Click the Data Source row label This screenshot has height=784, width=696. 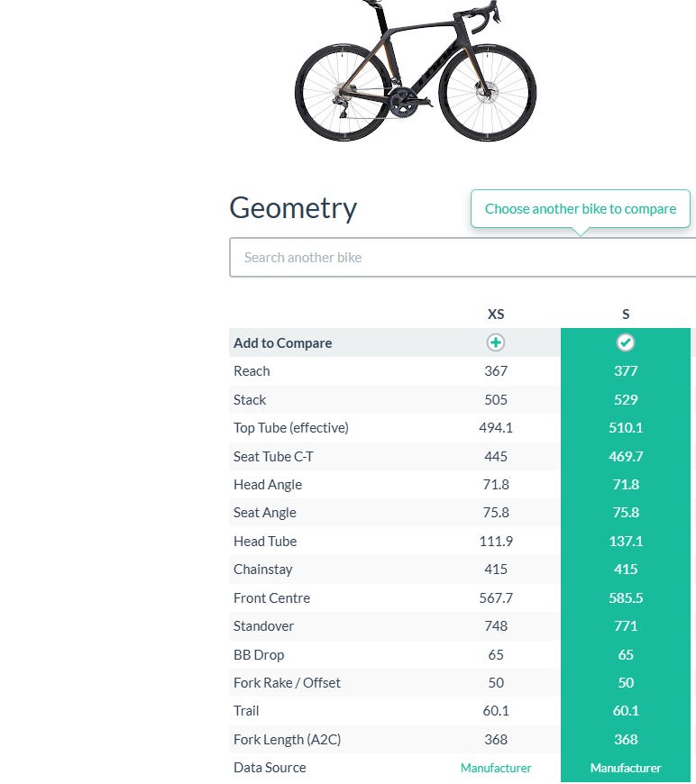click(270, 768)
